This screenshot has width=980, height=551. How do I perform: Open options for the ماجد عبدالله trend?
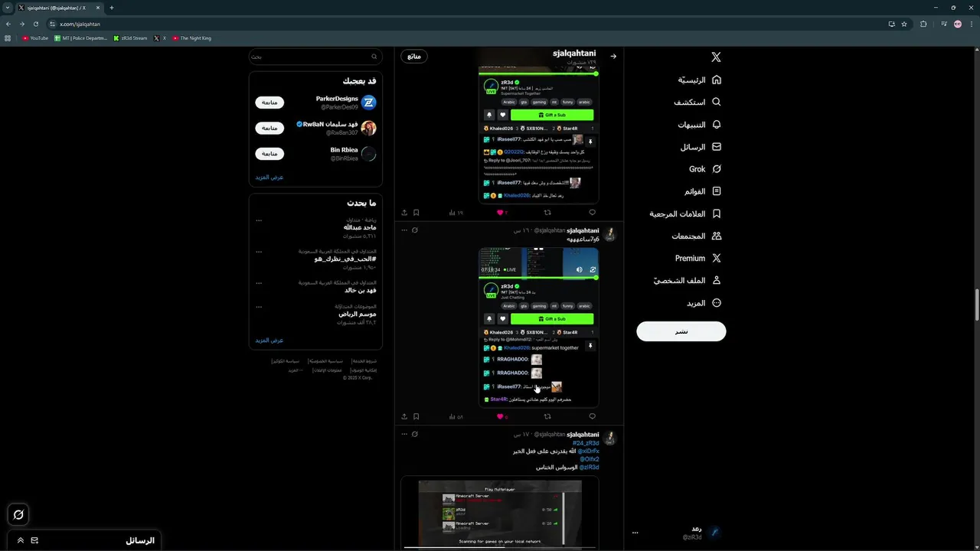259,220
